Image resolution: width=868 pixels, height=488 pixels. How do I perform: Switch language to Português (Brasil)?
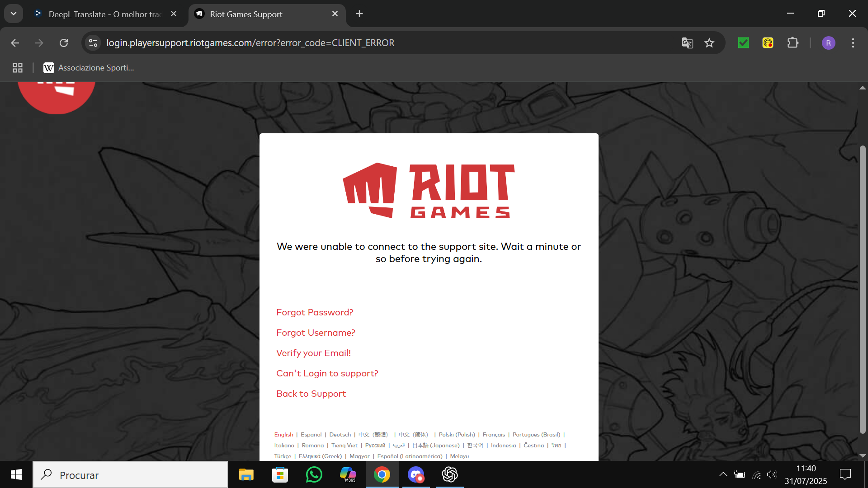pyautogui.click(x=536, y=435)
